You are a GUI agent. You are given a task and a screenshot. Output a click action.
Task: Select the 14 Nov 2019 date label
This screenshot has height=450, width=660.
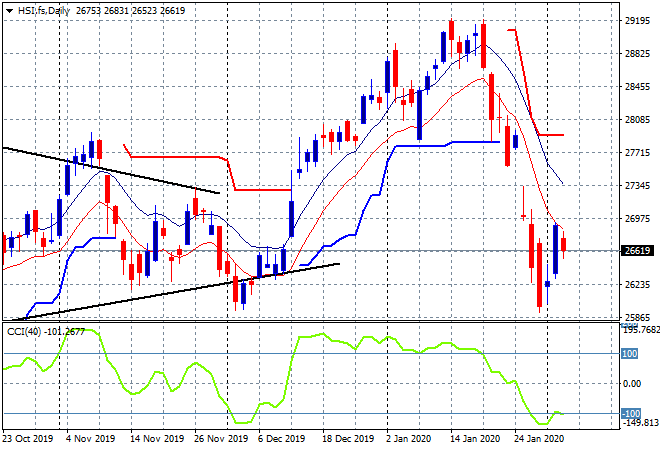(157, 439)
